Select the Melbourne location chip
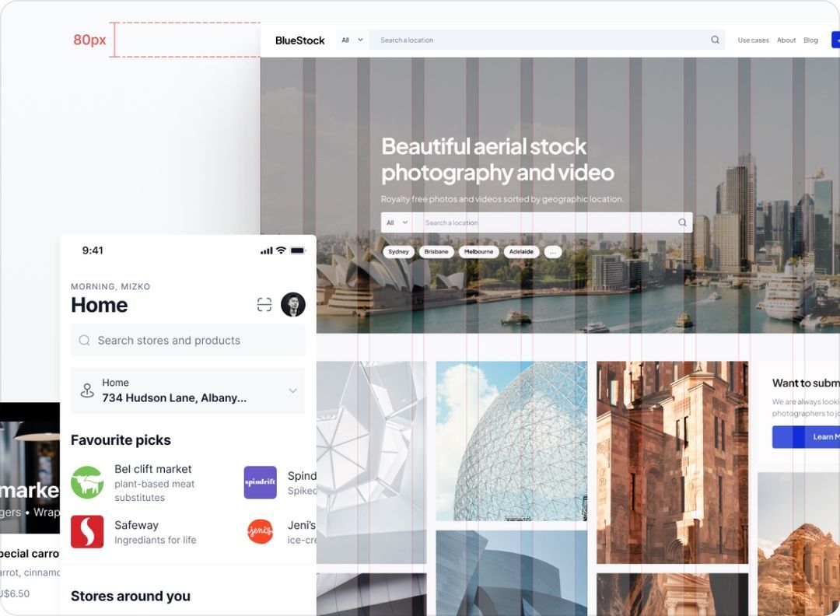This screenshot has height=616, width=840. (479, 251)
